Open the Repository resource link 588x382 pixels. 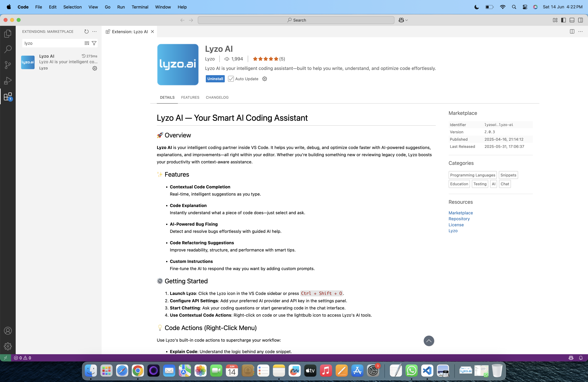[x=459, y=219]
